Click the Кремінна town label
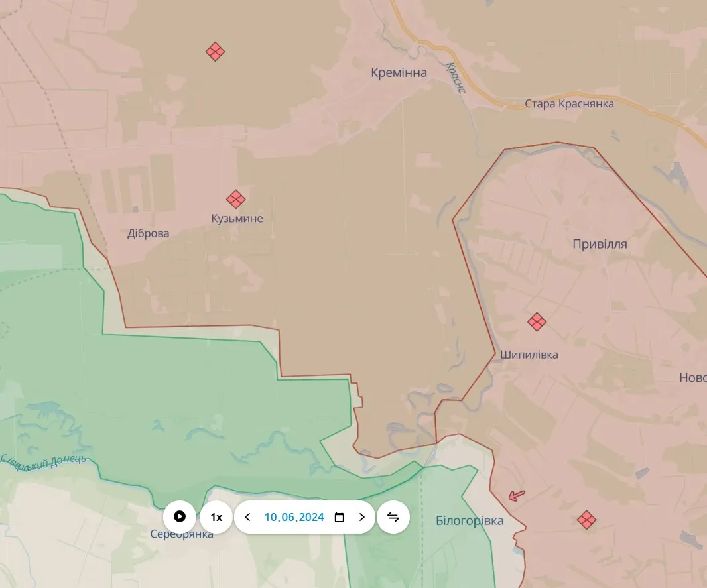The image size is (707, 588). (399, 73)
